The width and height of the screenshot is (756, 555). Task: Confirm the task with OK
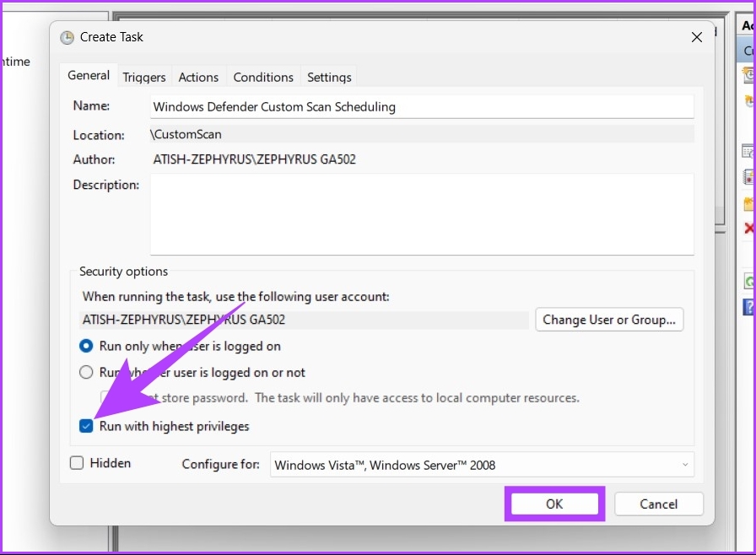[554, 504]
